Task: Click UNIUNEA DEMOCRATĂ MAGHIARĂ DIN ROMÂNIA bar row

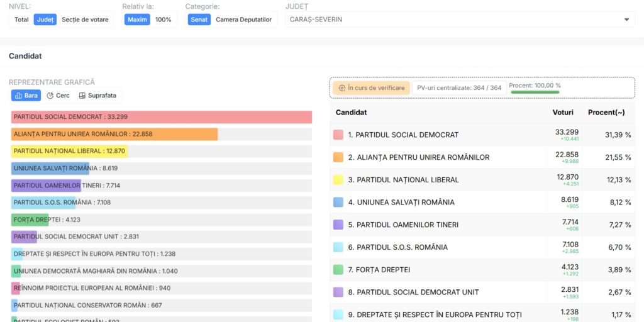Action: (x=162, y=271)
